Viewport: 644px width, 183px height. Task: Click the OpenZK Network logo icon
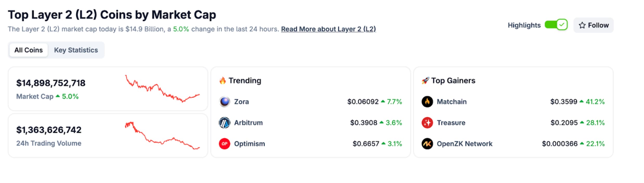point(427,144)
